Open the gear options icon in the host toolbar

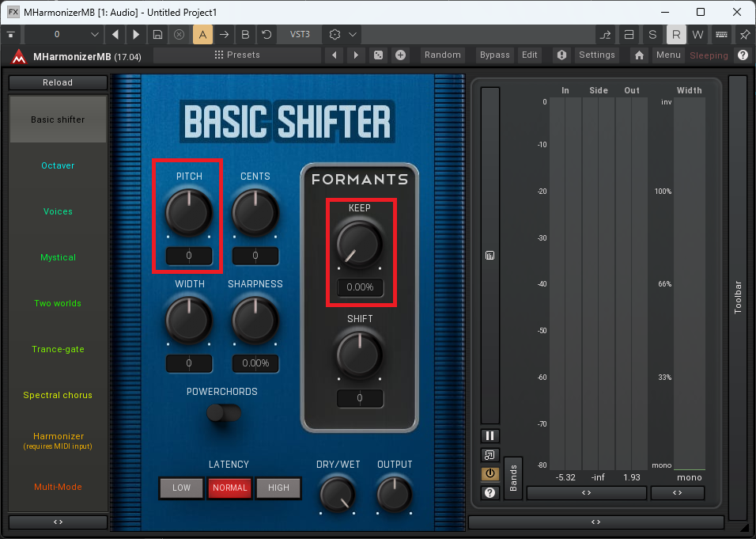point(335,34)
